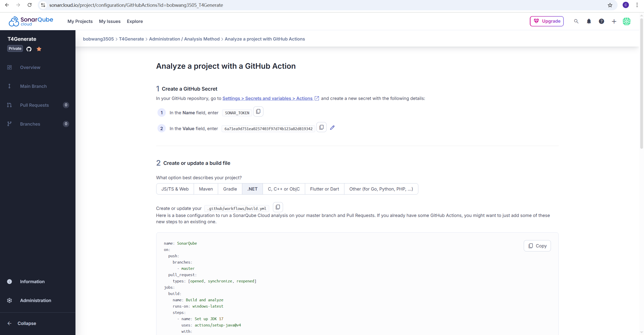Image resolution: width=644 pixels, height=335 pixels.
Task: Click the pencil icon to edit token
Action: [x=332, y=128]
